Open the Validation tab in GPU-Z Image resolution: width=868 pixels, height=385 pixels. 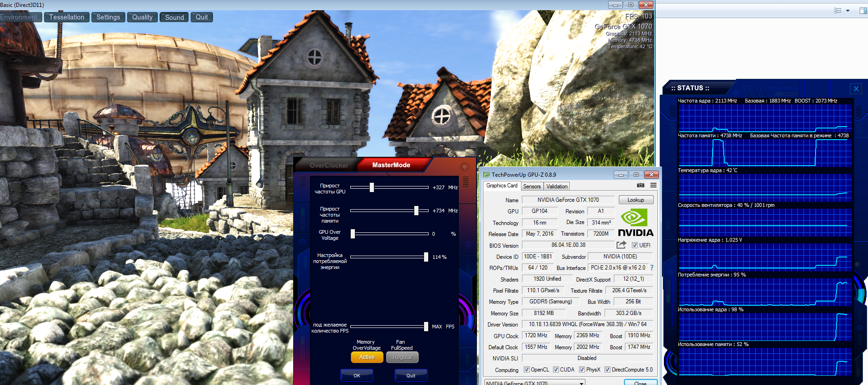557,186
